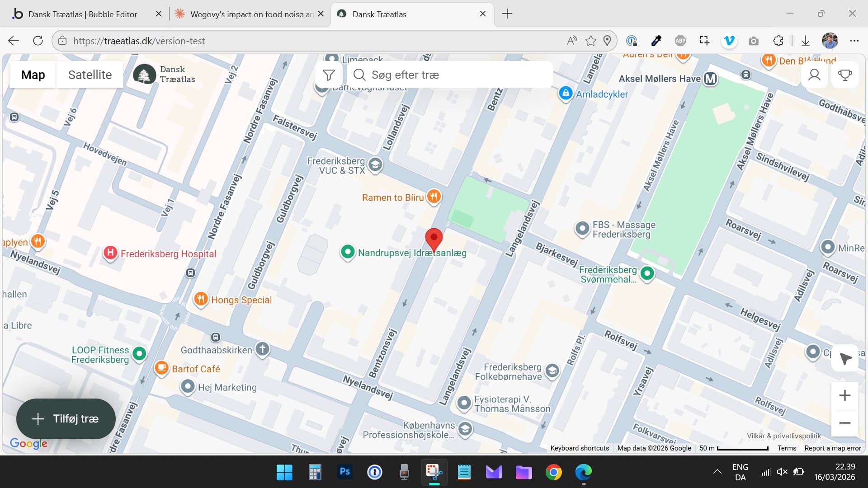Screen dimensions: 868x488
Task: Zoom in with the plus button
Action: 844,396
